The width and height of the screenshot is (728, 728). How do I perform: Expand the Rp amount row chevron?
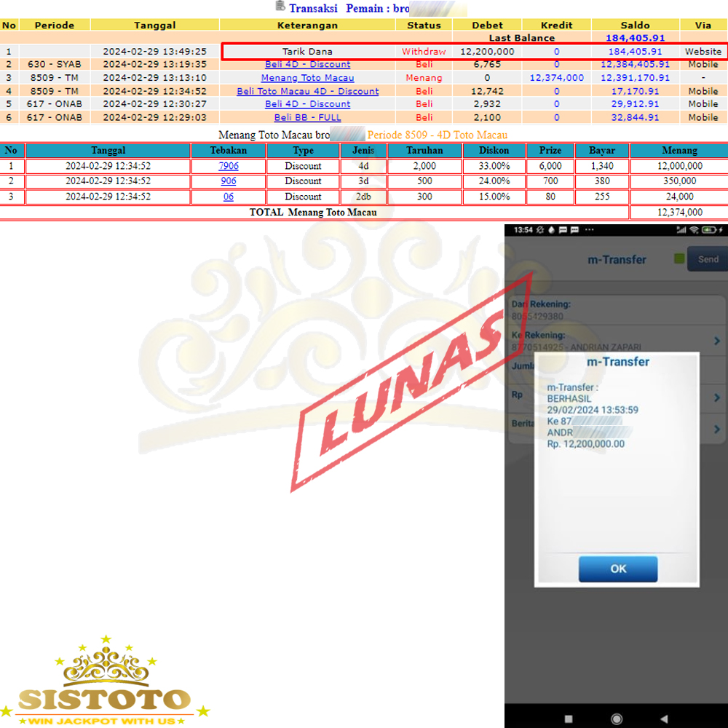point(716,397)
